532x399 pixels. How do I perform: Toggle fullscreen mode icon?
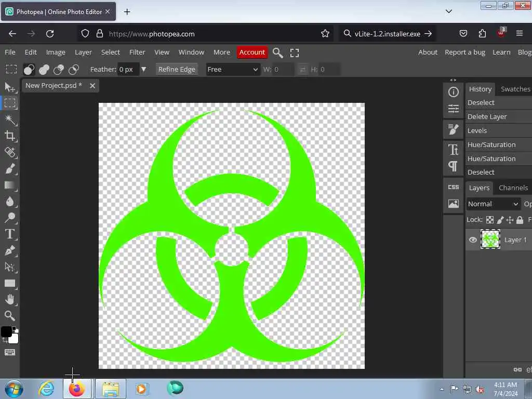[x=295, y=52]
